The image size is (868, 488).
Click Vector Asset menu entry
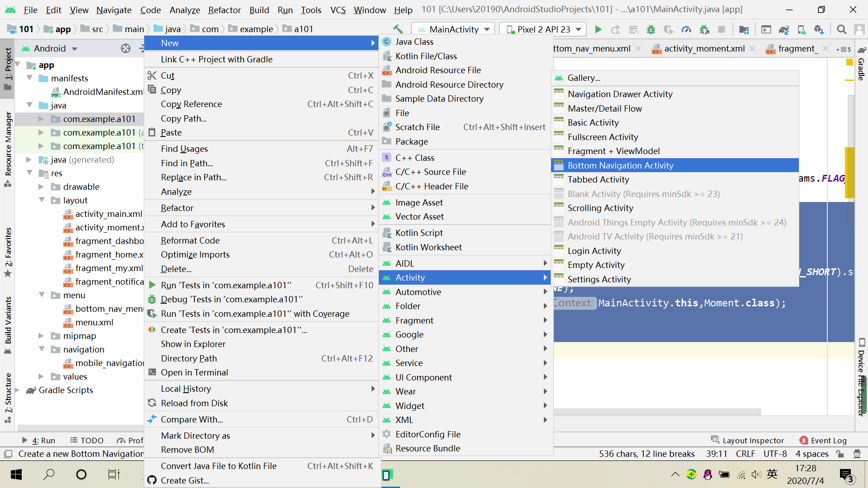(x=466, y=216)
